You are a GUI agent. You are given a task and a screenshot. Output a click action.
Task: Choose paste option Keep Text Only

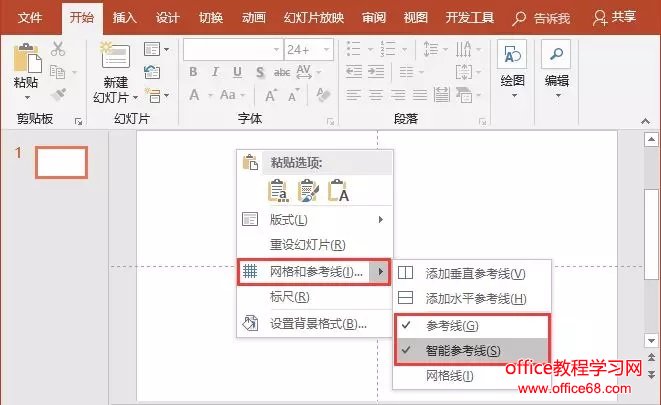pos(338,190)
